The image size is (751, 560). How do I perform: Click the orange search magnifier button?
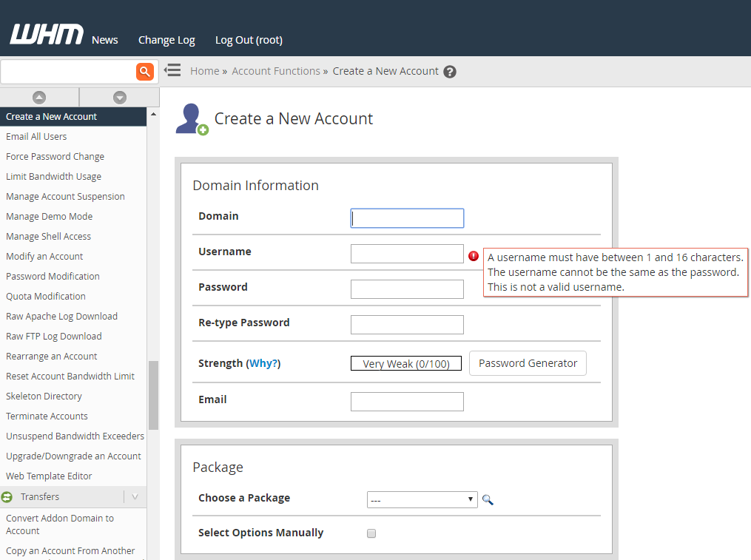tap(144, 72)
